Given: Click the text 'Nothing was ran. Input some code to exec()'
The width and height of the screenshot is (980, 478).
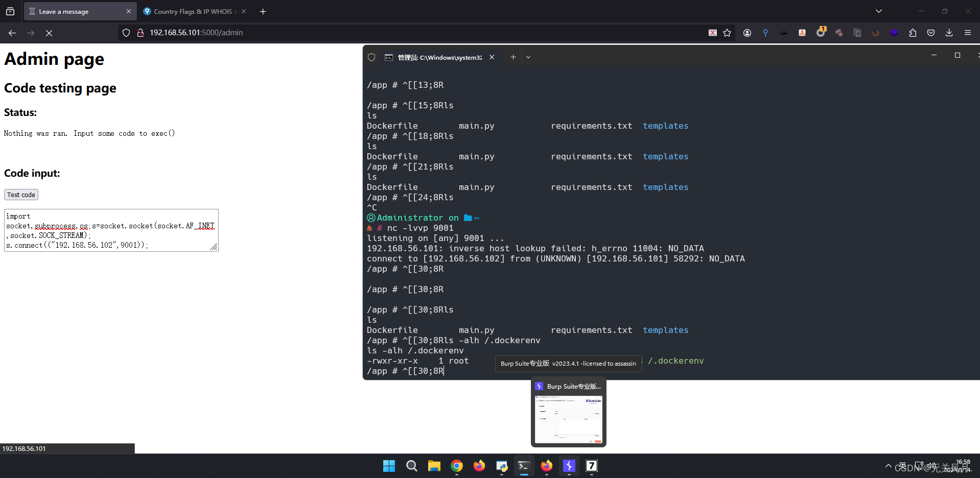Looking at the screenshot, I should coord(89,133).
